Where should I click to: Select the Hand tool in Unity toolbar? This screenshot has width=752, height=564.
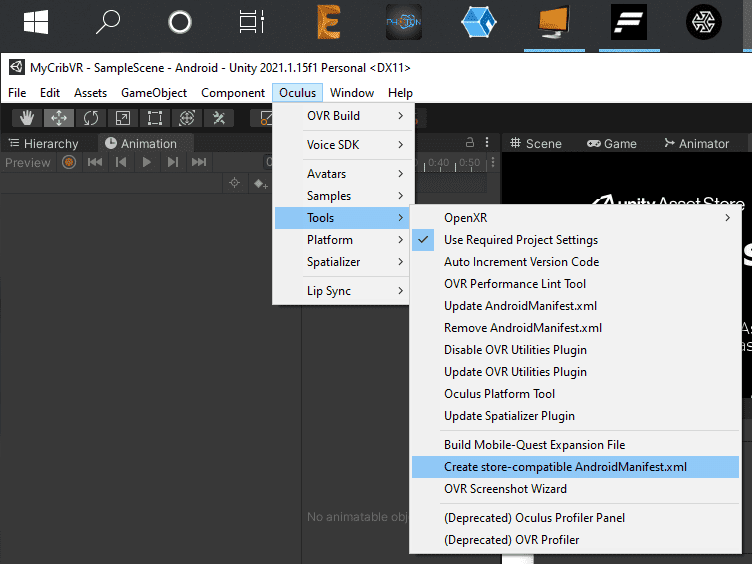tap(27, 118)
